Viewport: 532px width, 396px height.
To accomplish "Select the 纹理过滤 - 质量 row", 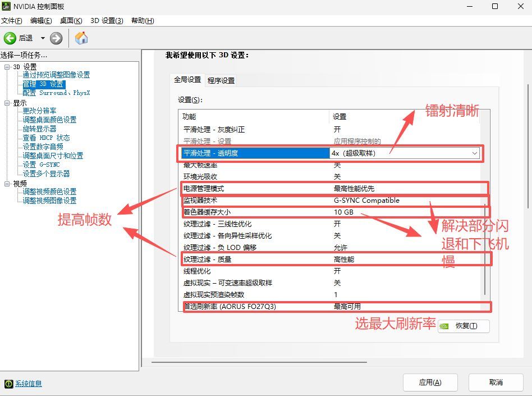I will point(332,260).
